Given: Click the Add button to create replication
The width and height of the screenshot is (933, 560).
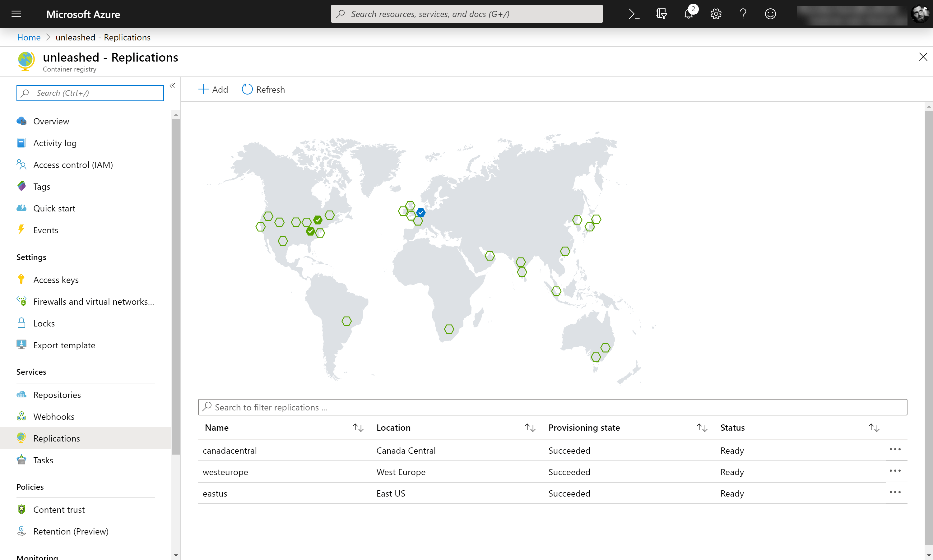Looking at the screenshot, I should [x=213, y=89].
